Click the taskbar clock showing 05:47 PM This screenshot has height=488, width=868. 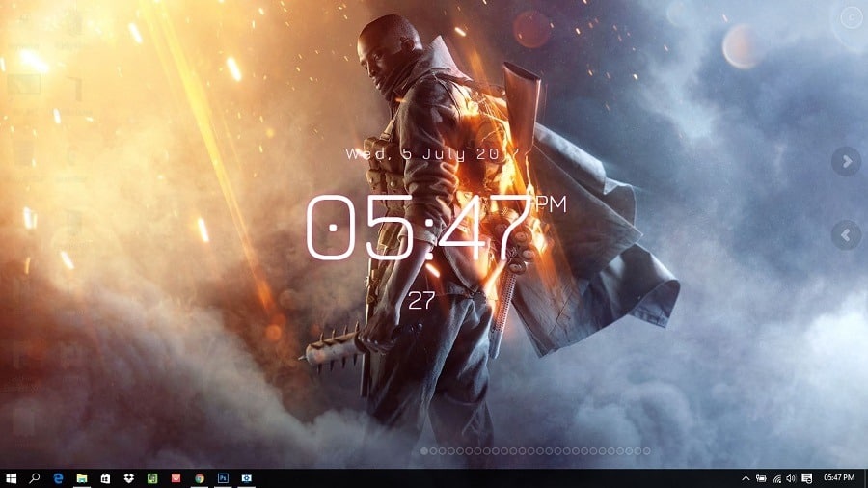click(839, 478)
